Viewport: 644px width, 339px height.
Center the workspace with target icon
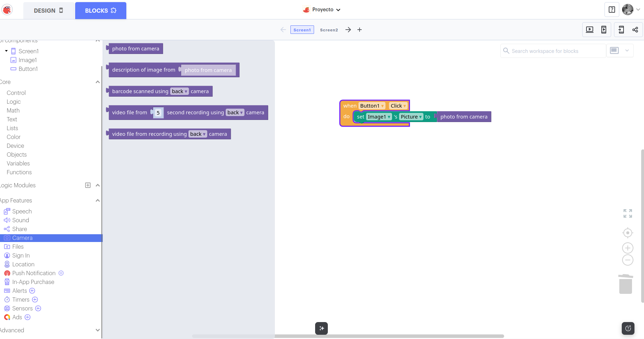[627, 233]
